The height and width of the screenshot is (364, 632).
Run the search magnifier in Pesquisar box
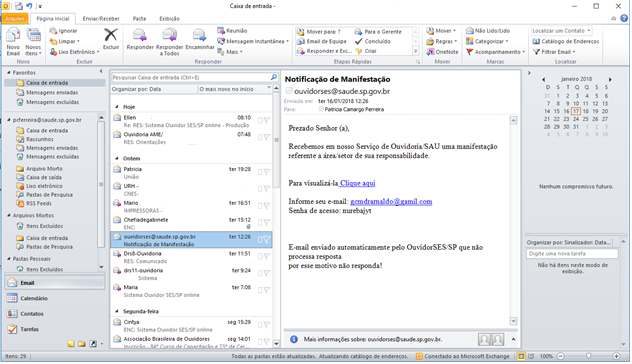(274, 77)
